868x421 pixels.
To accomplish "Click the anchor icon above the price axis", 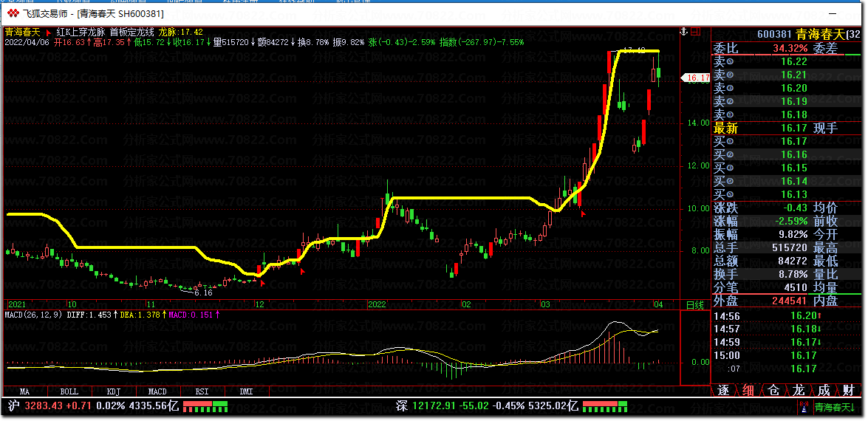I will (x=685, y=32).
